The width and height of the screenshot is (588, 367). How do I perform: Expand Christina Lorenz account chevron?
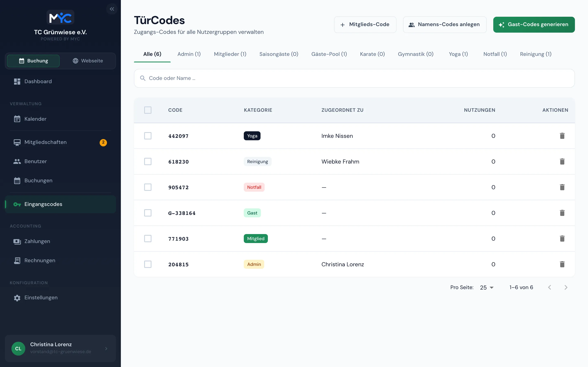(x=106, y=349)
